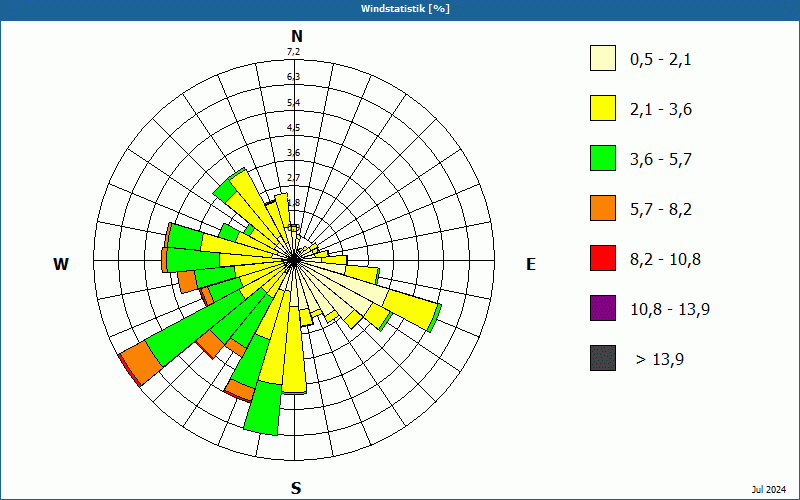Click the purple 10,8 - 13,9 legend swatch

[603, 308]
